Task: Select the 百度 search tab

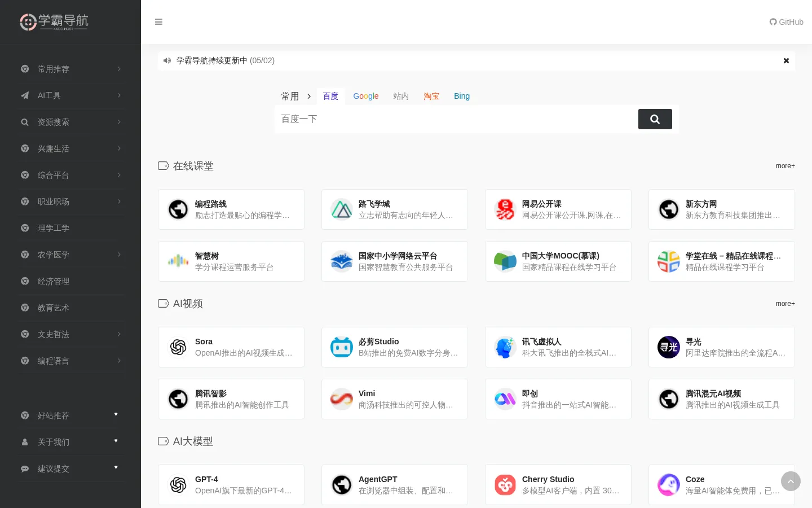Action: pos(330,96)
